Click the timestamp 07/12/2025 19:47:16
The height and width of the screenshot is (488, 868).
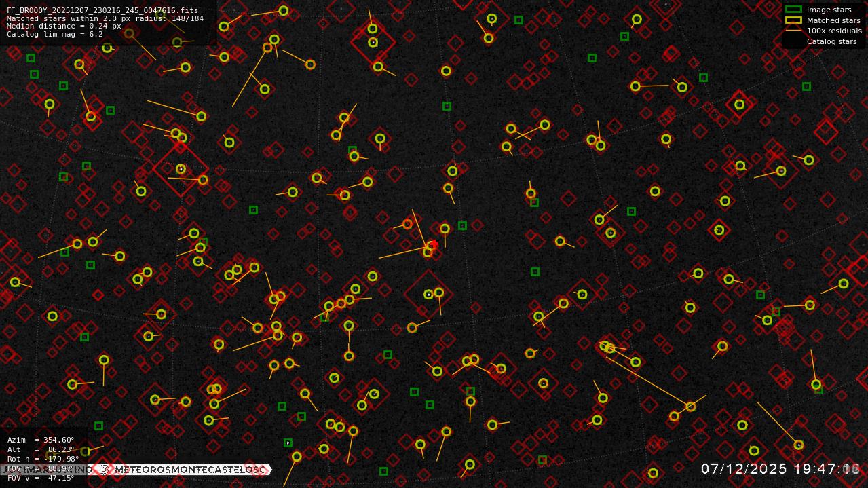(x=780, y=469)
